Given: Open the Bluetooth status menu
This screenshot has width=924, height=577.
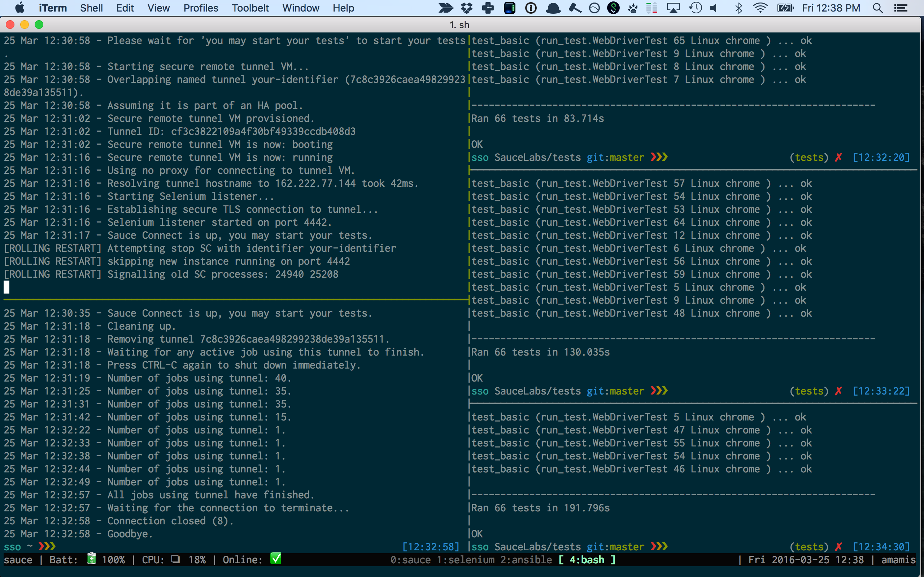Looking at the screenshot, I should pyautogui.click(x=739, y=8).
